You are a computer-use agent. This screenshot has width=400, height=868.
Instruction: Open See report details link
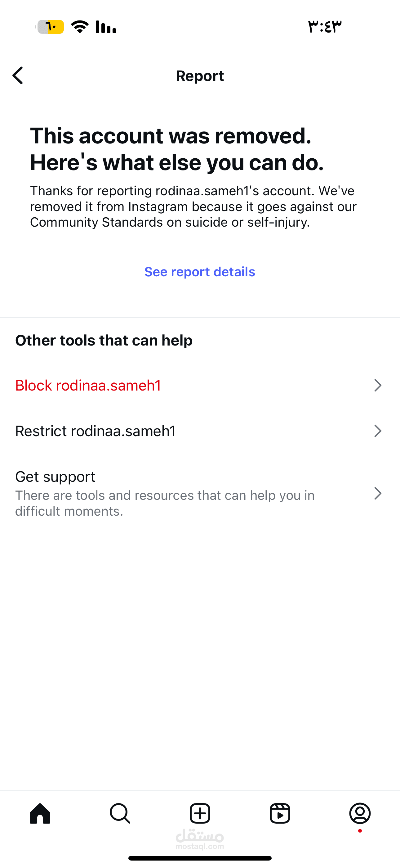tap(200, 272)
